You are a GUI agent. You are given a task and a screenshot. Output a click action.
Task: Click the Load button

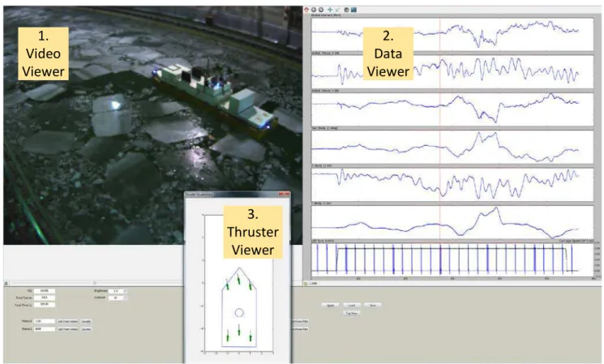351,305
